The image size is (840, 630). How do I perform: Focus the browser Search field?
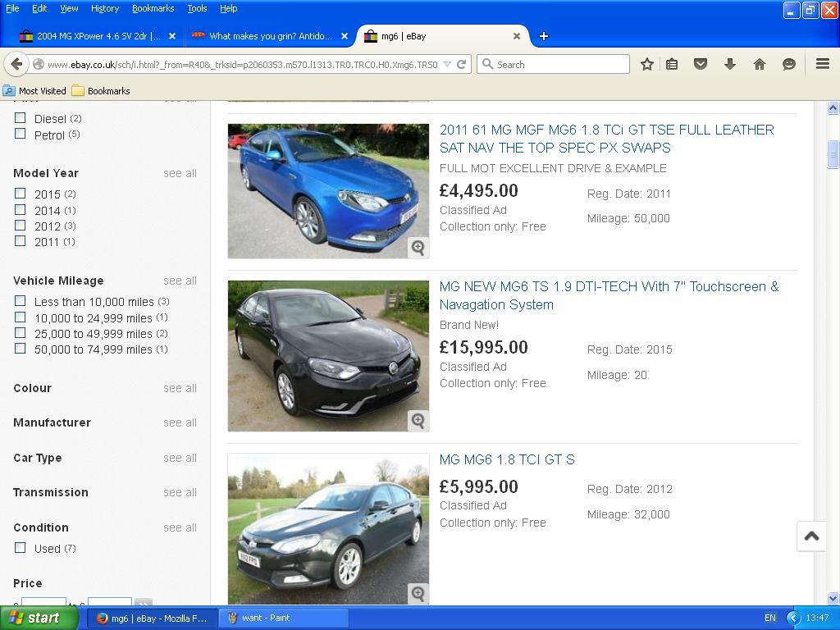point(554,64)
